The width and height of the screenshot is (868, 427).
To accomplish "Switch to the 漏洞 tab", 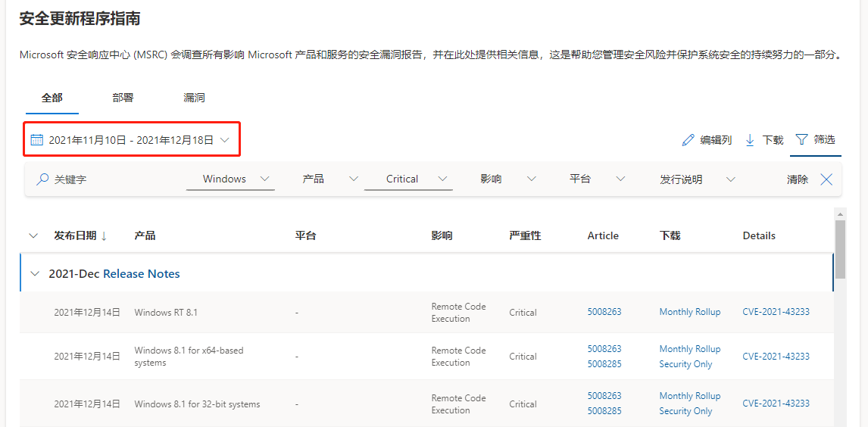I will pos(195,98).
